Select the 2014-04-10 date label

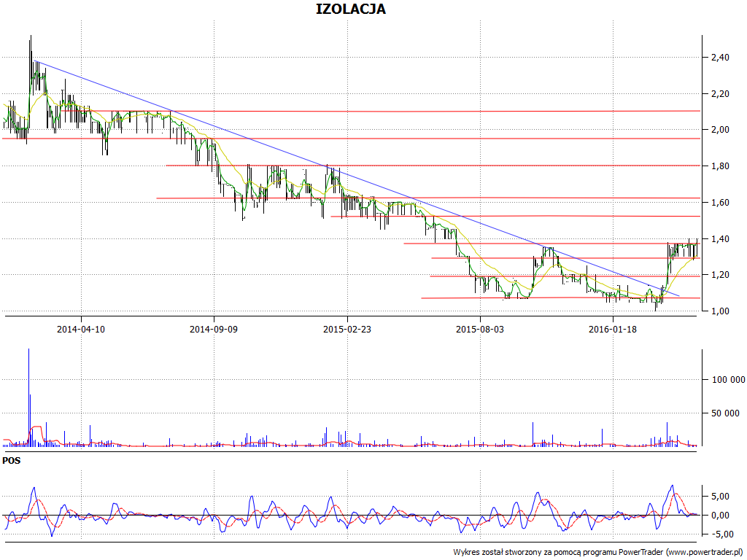(81, 329)
